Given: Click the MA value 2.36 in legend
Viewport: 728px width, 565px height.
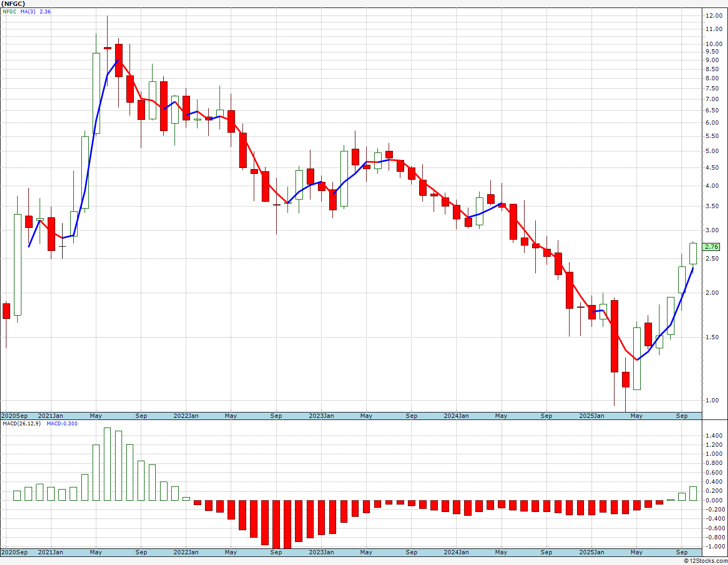Looking at the screenshot, I should pyautogui.click(x=45, y=11).
